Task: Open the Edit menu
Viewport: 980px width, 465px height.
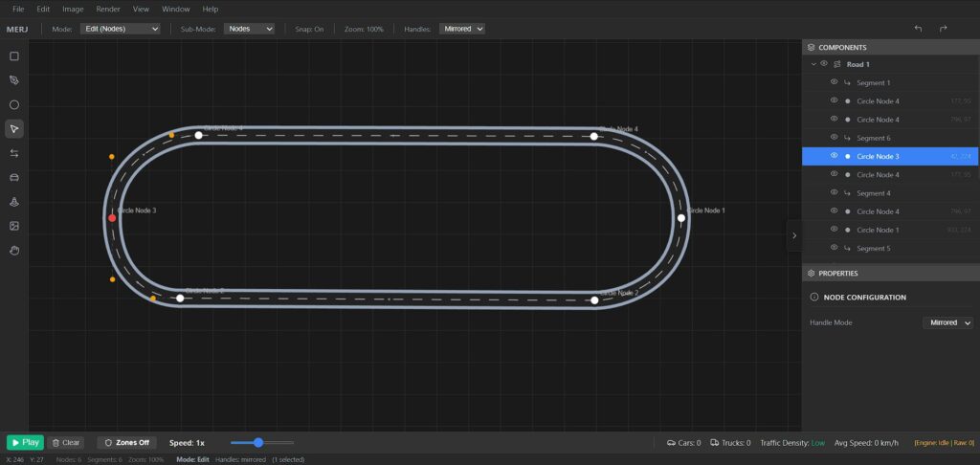Action: (43, 10)
